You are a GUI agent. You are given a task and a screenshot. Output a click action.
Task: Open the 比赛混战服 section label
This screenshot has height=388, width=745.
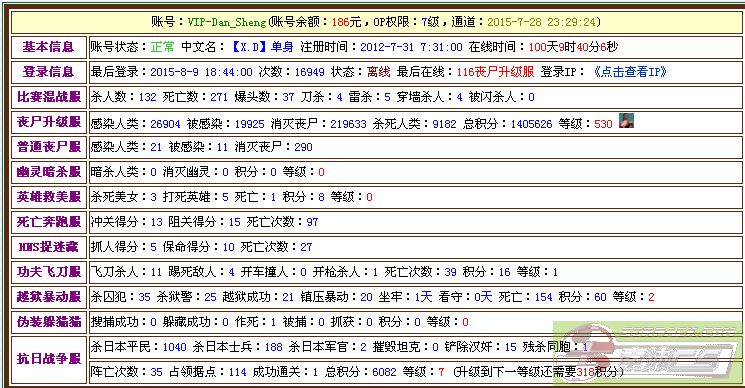tap(48, 97)
